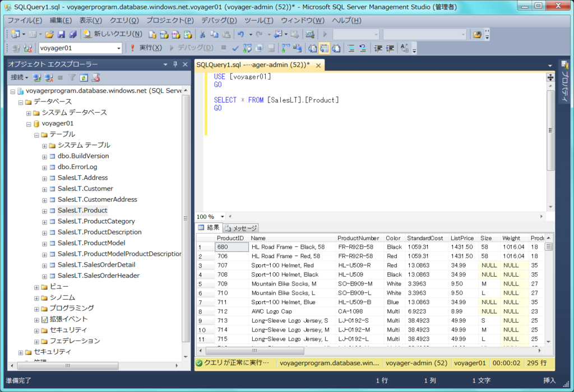This screenshot has width=574, height=392.
Task: Select dbo.ErrorLog table in tree
Action: click(x=77, y=167)
